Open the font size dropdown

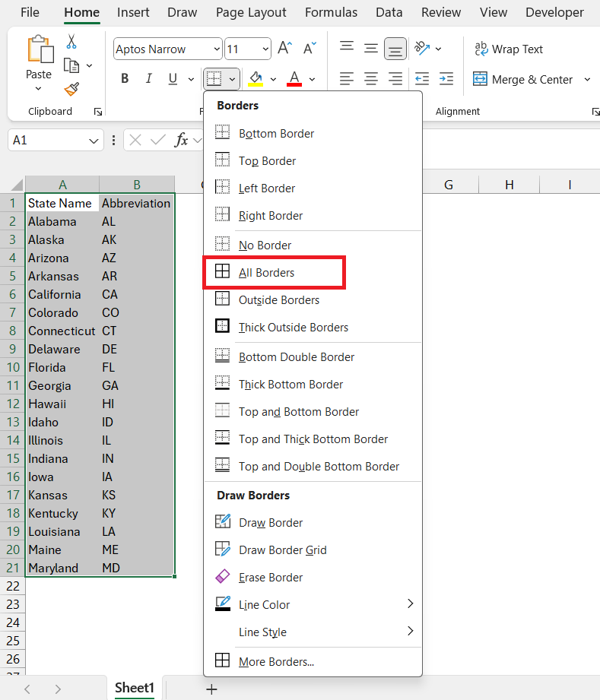pyautogui.click(x=265, y=49)
